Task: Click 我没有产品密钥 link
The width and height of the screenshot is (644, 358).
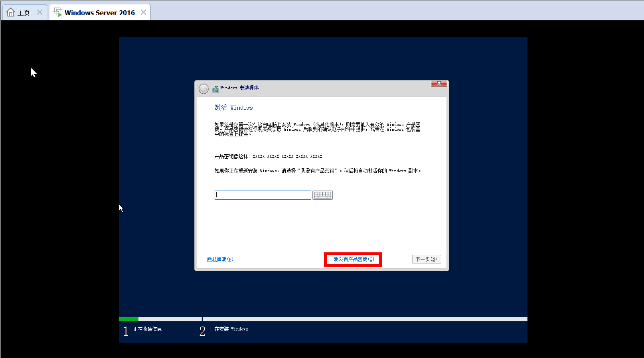Action: coord(354,259)
